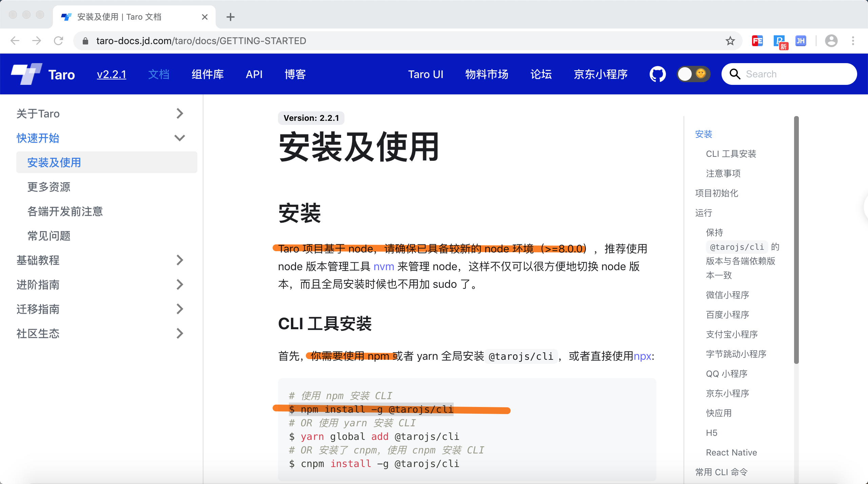Open the v2.2.1 version selector
The height and width of the screenshot is (484, 868).
[112, 74]
